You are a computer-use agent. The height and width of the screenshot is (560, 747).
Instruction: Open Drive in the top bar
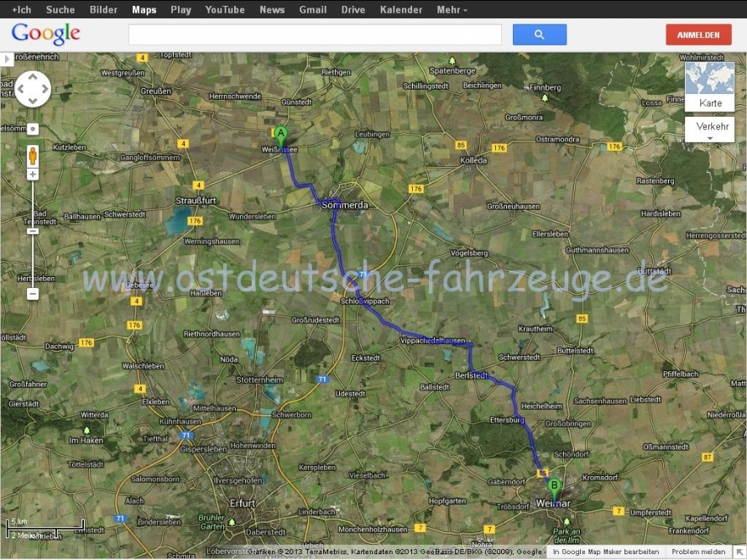pos(353,9)
